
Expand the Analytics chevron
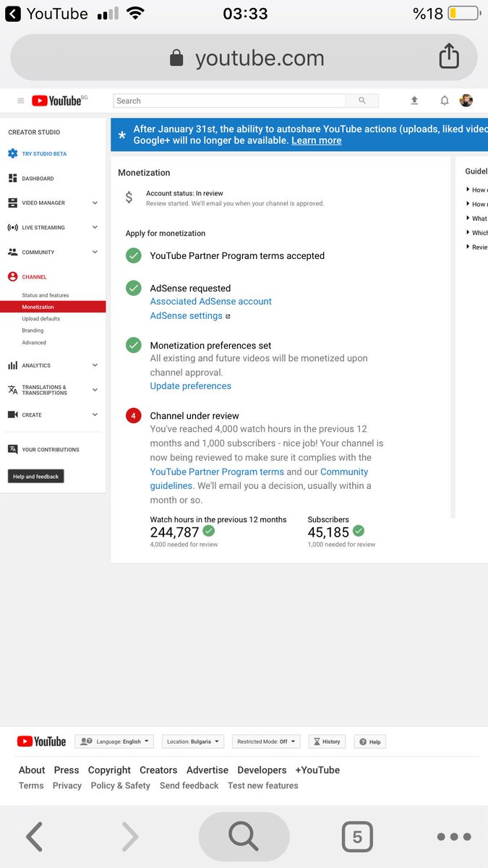[x=95, y=366]
